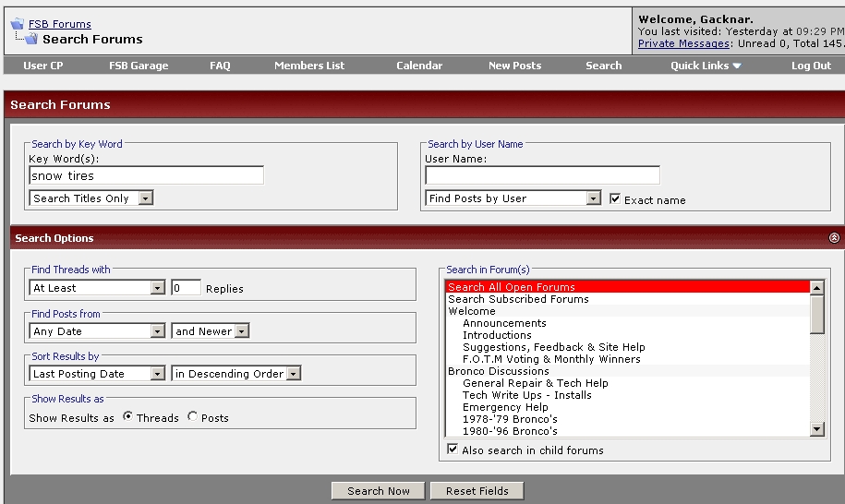Click the User Name input field
845x504 pixels.
coord(543,175)
